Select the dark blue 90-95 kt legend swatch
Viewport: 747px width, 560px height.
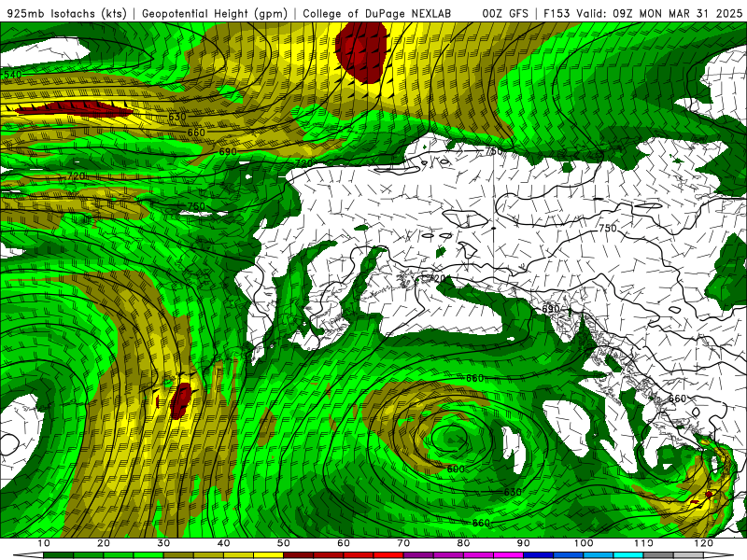click(539, 555)
